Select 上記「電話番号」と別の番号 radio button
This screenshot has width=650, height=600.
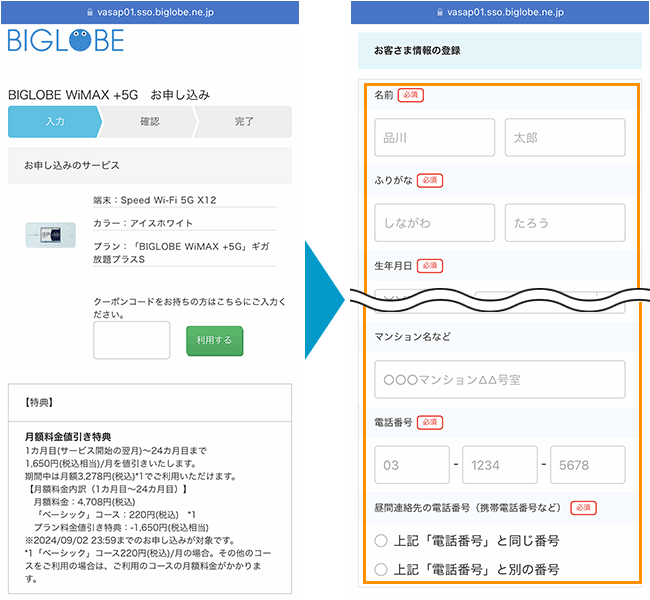[381, 569]
